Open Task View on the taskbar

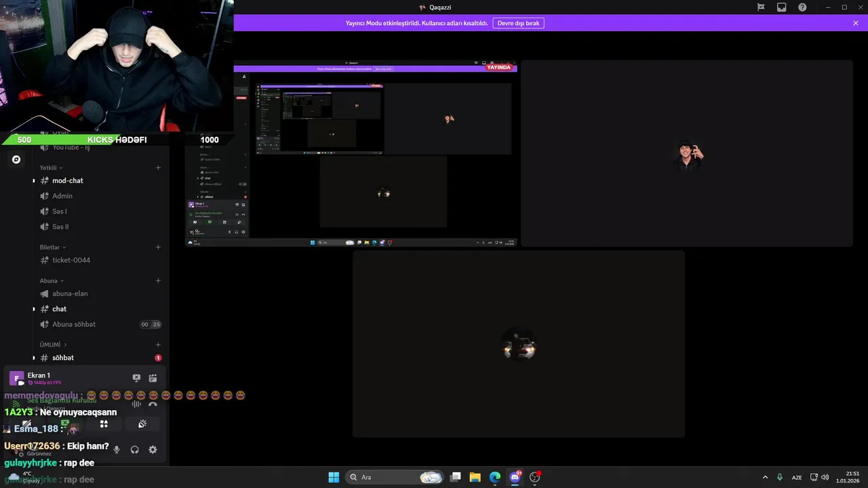tap(456, 477)
